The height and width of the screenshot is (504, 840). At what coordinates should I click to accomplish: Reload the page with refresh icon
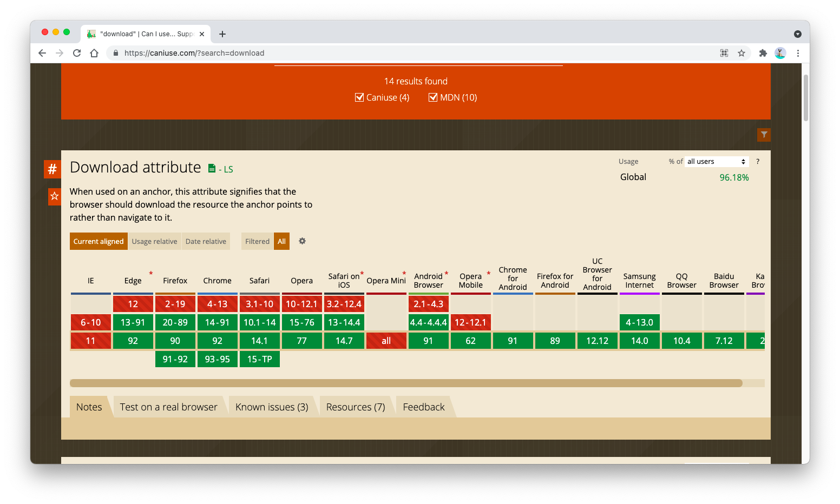tap(77, 53)
